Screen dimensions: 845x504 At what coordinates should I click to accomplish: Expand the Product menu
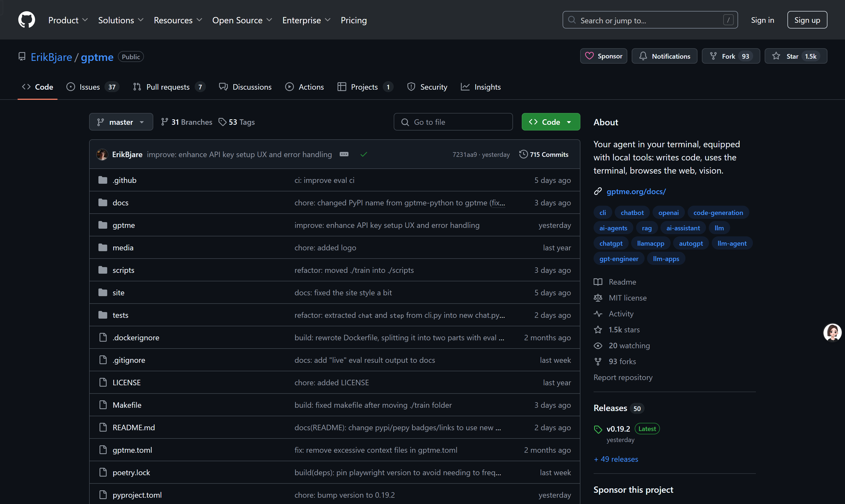click(x=68, y=20)
